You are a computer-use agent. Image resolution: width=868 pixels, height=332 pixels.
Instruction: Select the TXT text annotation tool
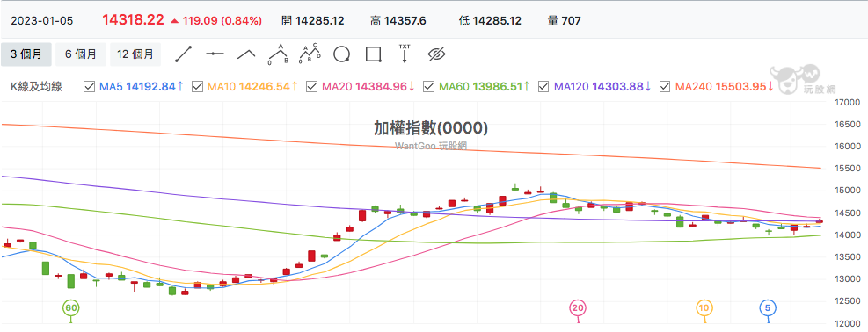point(405,54)
